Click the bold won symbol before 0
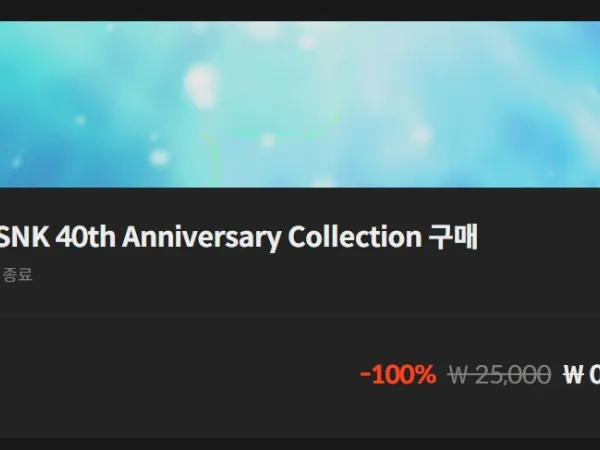The image size is (600, 450). click(574, 375)
